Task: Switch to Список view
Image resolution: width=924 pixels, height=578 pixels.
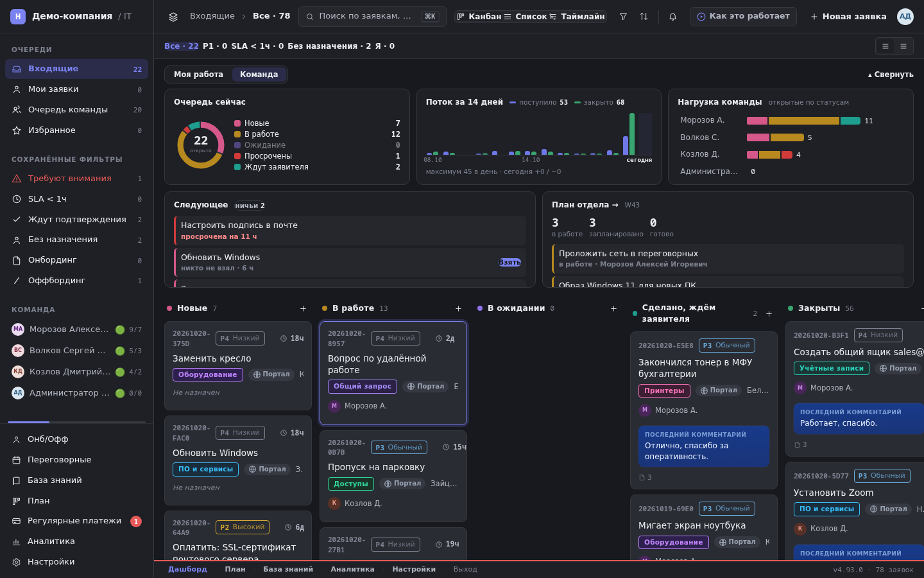Action: [x=526, y=17]
